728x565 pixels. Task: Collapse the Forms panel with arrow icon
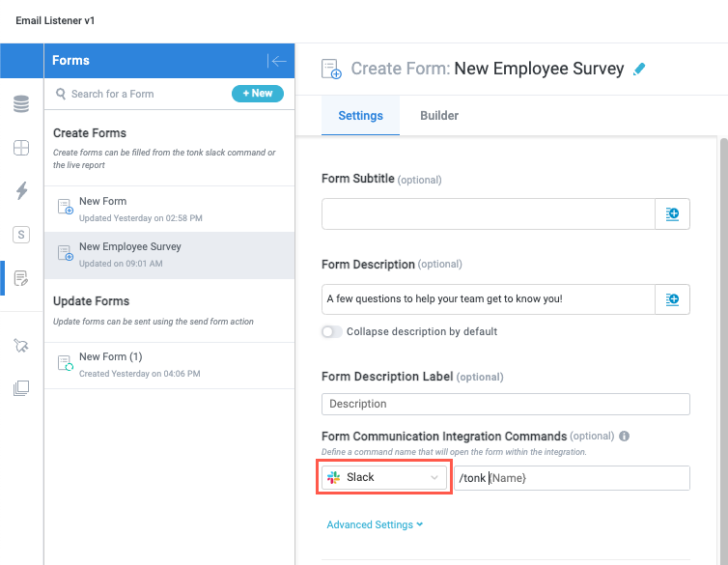tap(278, 61)
